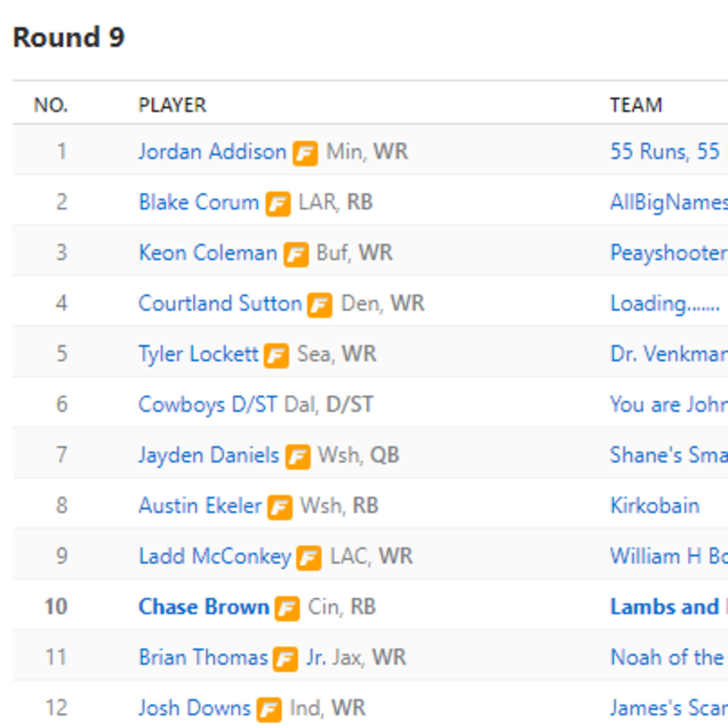Screen dimensions: 728x728
Task: Open Jordan Addison's player page
Action: [213, 151]
